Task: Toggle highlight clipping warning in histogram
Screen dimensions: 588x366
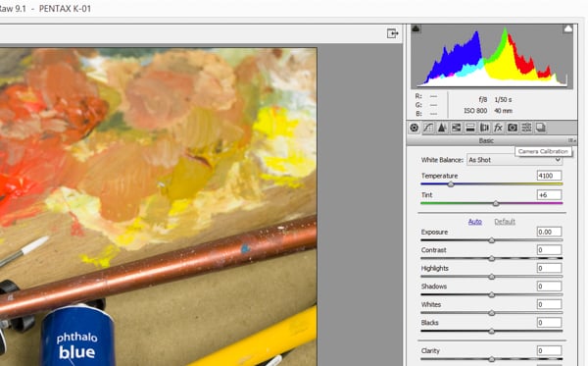Action: pos(567,28)
